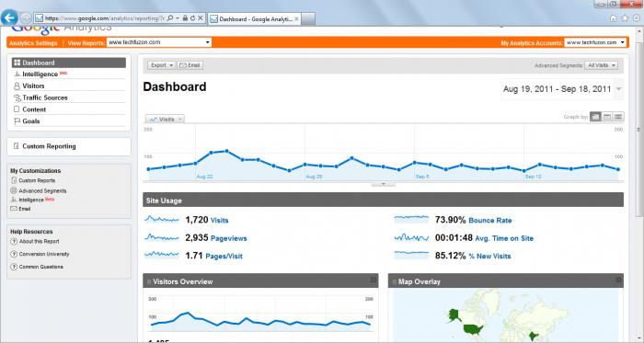This screenshot has height=343, width=644.
Task: Click the Visits sparkline thumbnail
Action: point(162,220)
